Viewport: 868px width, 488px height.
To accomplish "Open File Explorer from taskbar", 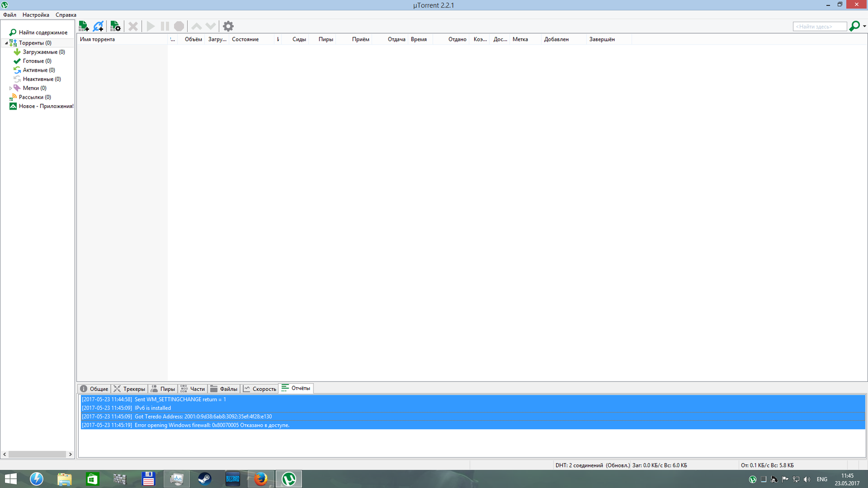I will [64, 479].
